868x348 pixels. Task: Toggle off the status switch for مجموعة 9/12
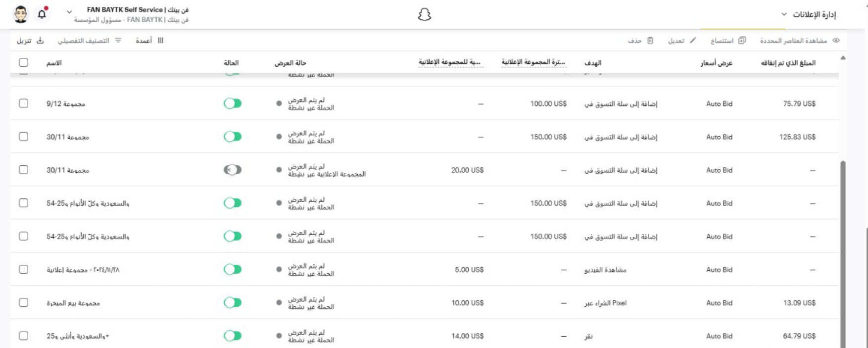coord(234,103)
